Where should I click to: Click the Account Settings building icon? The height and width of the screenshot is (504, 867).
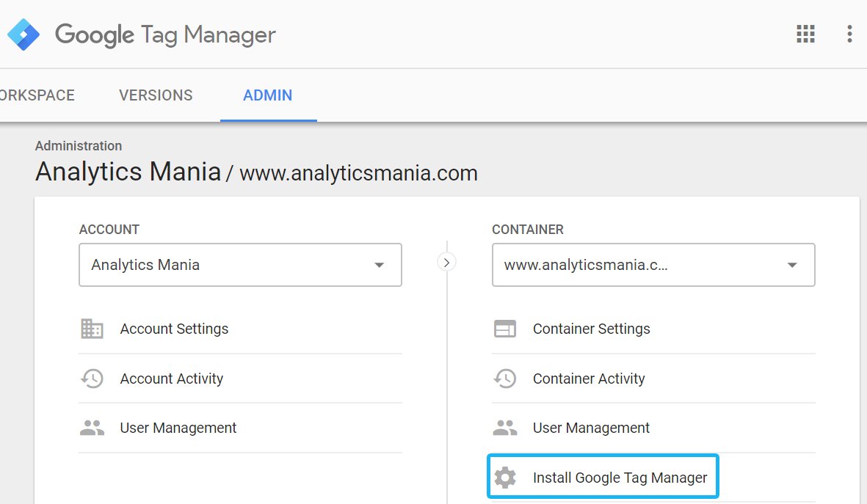click(x=92, y=329)
